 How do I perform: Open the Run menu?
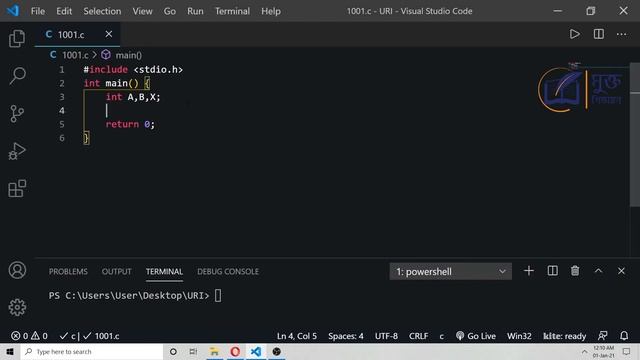(x=195, y=11)
